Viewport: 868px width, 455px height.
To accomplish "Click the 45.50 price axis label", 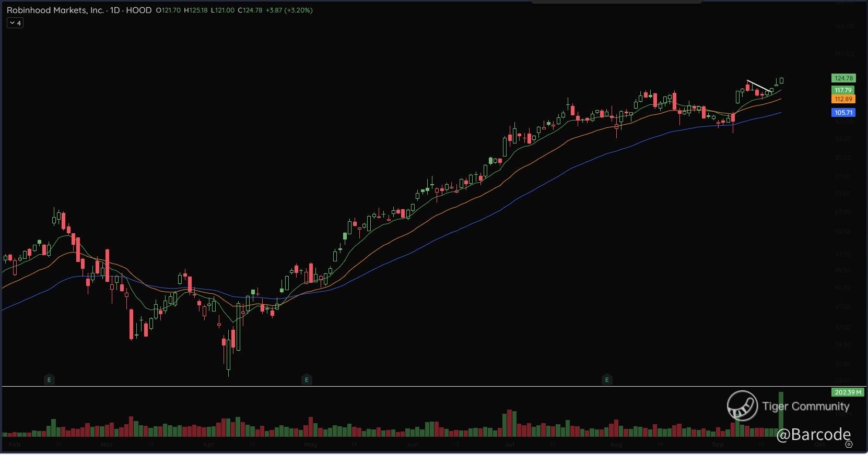I will [x=844, y=288].
